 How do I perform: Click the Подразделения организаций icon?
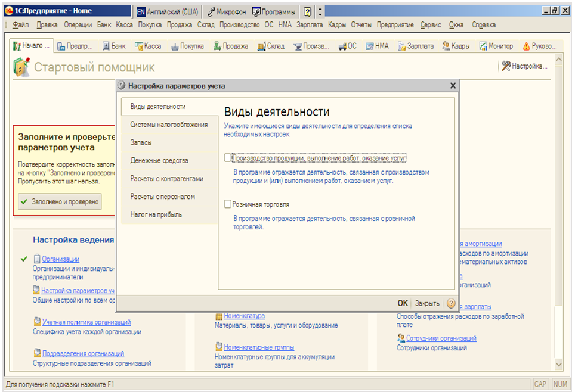(37, 353)
